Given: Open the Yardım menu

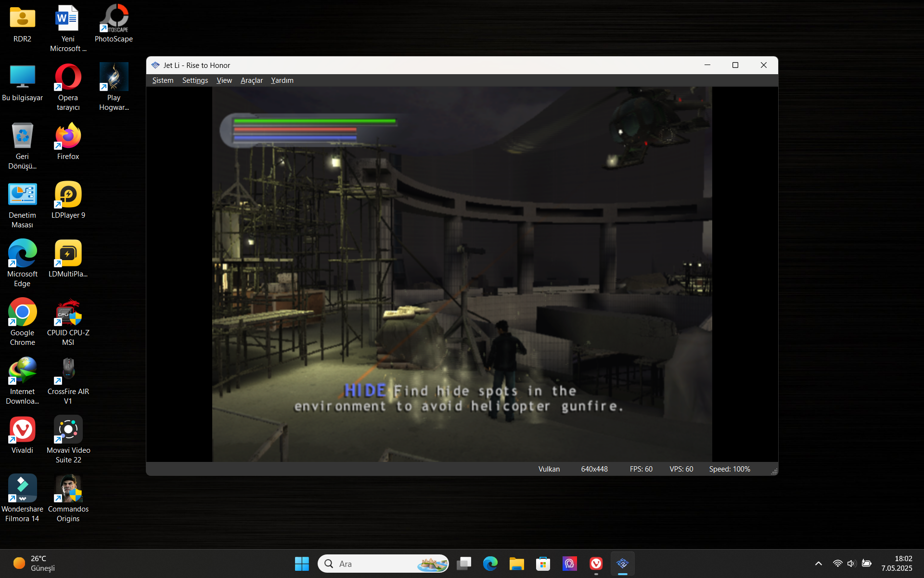Looking at the screenshot, I should (x=282, y=80).
